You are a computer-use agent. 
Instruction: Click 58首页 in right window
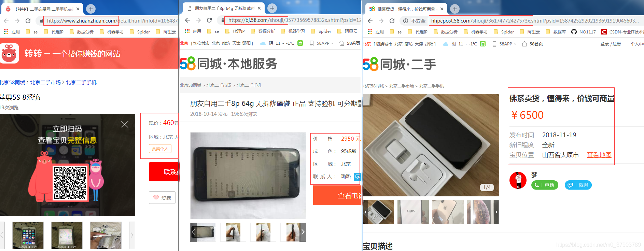pos(533,44)
